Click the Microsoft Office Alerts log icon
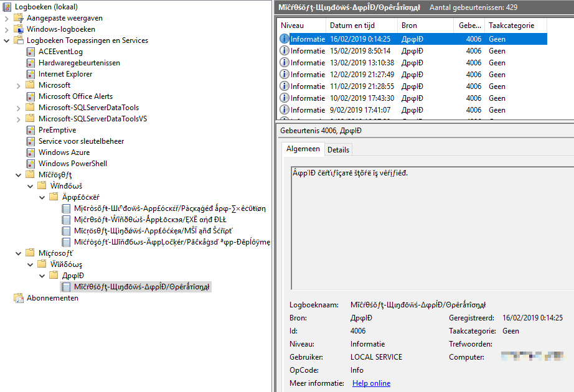The height and width of the screenshot is (392, 574). point(31,96)
